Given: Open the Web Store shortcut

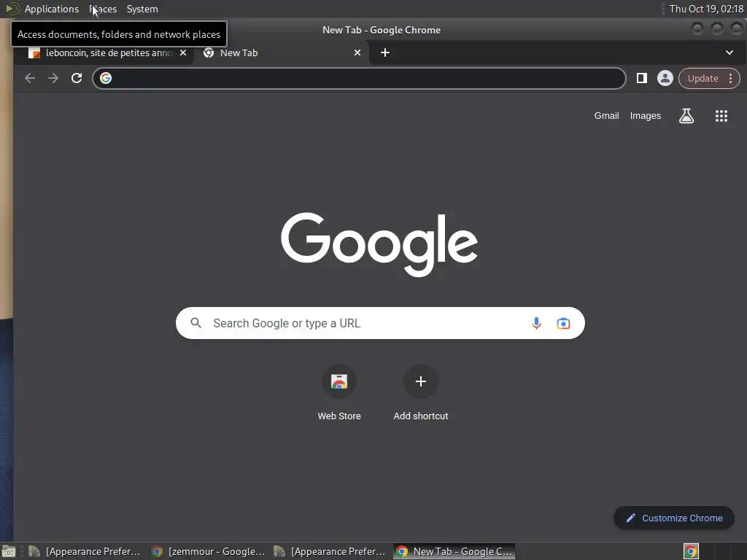Looking at the screenshot, I should 339,393.
